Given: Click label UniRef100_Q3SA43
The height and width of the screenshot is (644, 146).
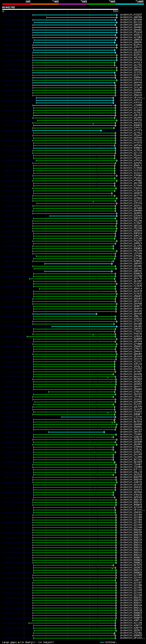Looking at the screenshot, I should pos(131,216).
